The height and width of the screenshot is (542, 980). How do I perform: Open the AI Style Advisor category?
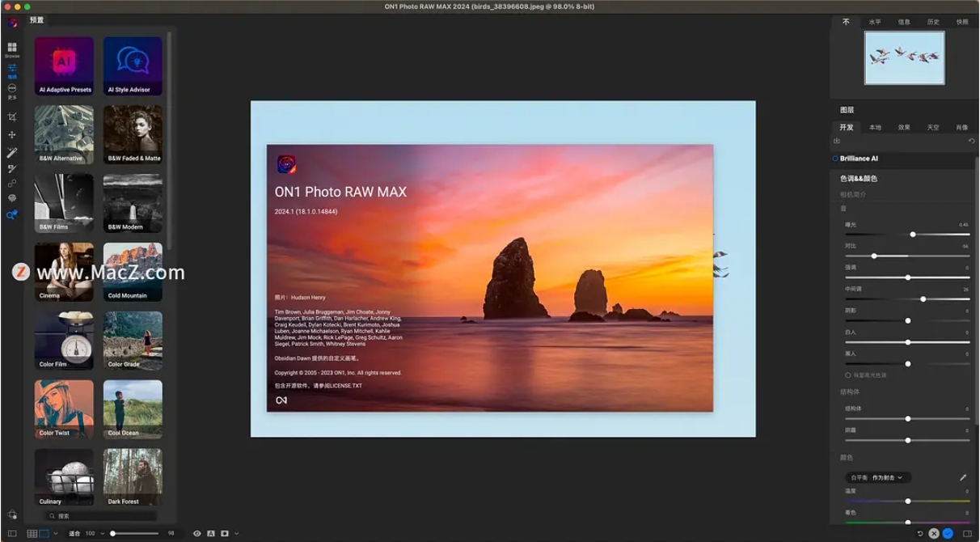click(133, 66)
